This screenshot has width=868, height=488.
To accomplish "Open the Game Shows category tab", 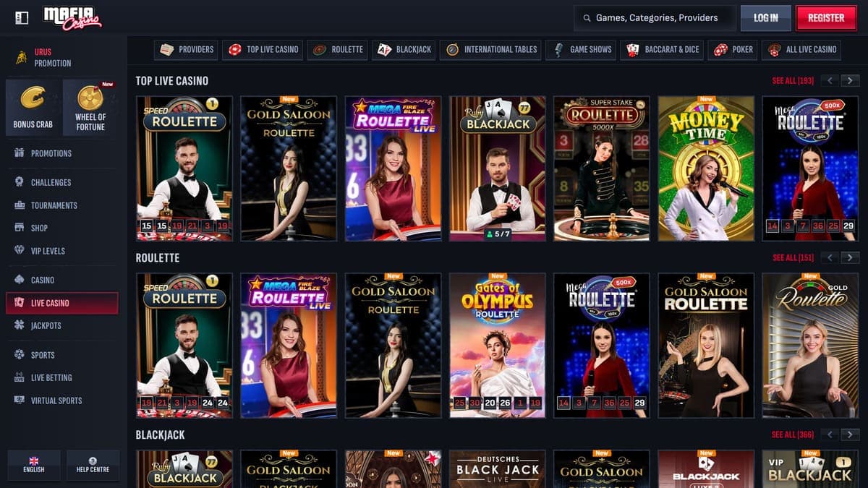I will point(582,49).
